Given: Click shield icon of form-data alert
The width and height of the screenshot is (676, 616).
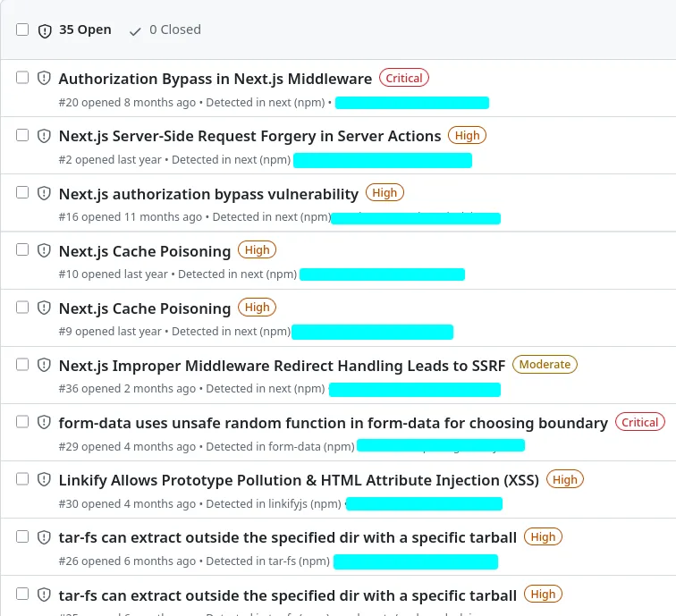Looking at the screenshot, I should [x=44, y=423].
